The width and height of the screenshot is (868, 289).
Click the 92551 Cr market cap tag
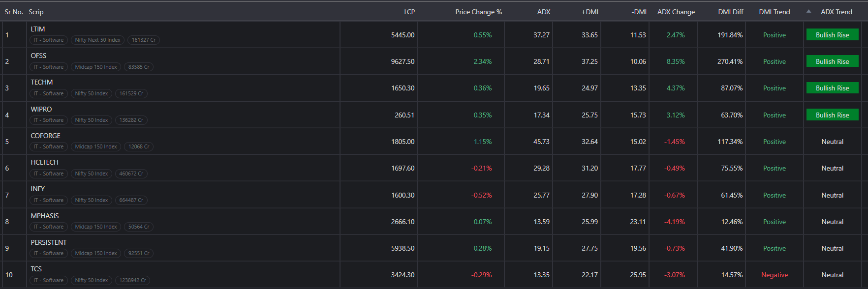coord(139,253)
